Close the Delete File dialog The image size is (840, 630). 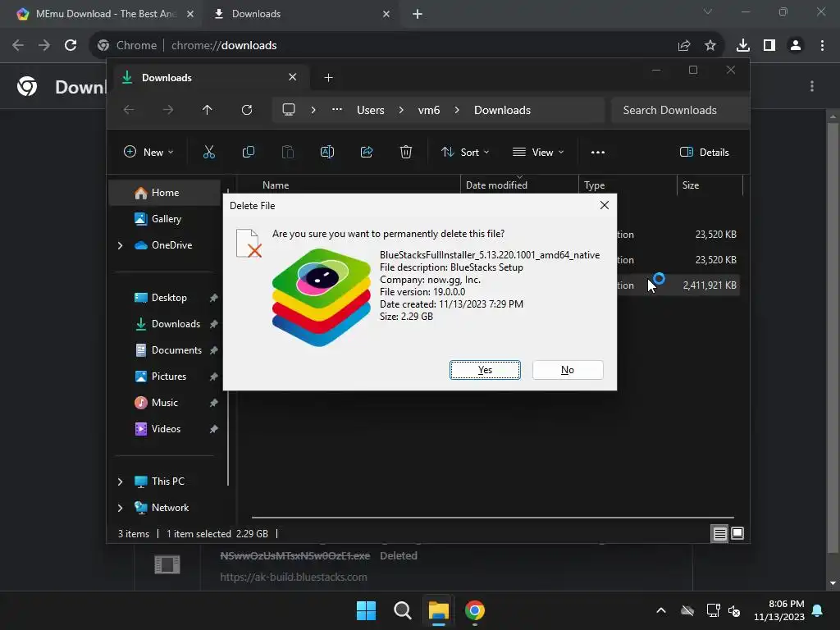coord(605,205)
